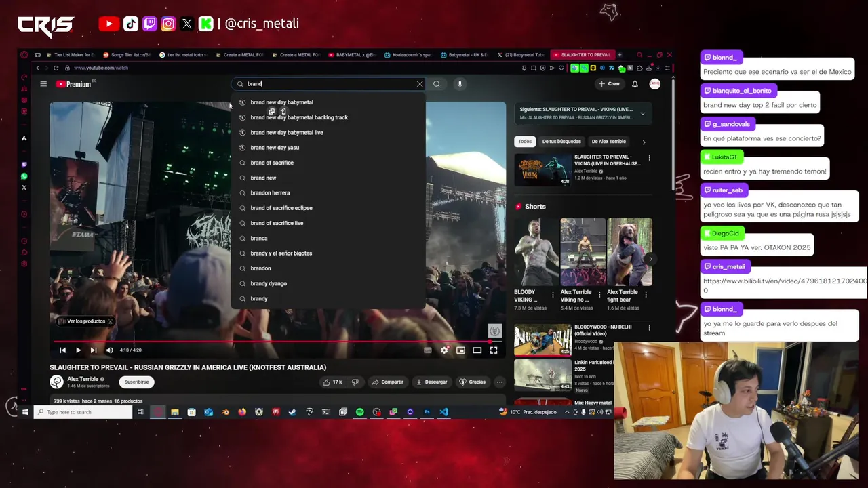Open the YouTube account avatar menu
This screenshot has width=868, height=488.
point(655,84)
